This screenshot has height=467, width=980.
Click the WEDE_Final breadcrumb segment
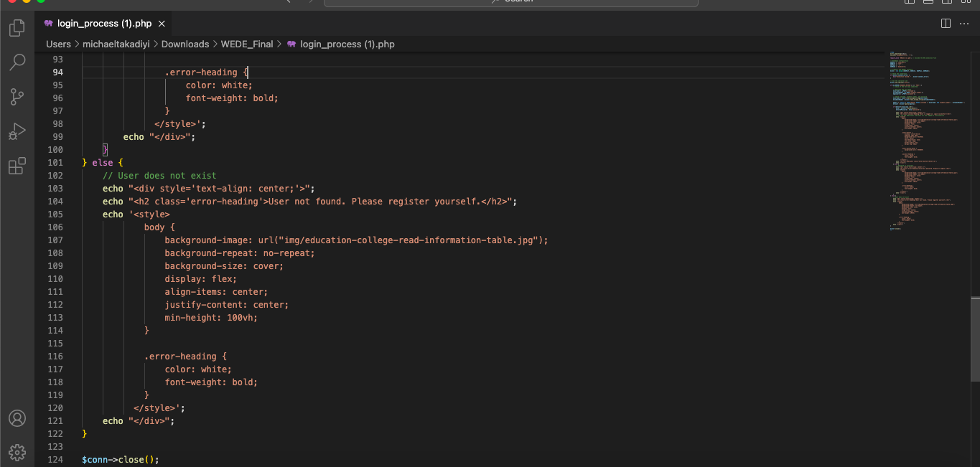pos(247,44)
